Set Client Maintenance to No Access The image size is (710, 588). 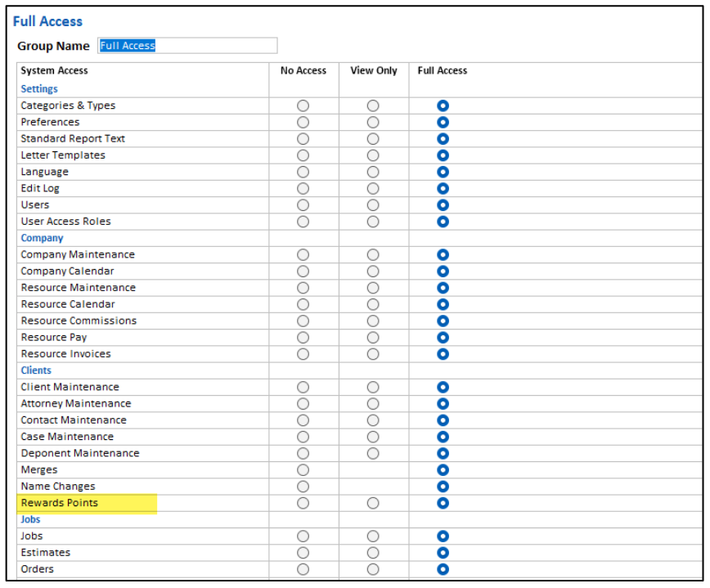point(303,388)
